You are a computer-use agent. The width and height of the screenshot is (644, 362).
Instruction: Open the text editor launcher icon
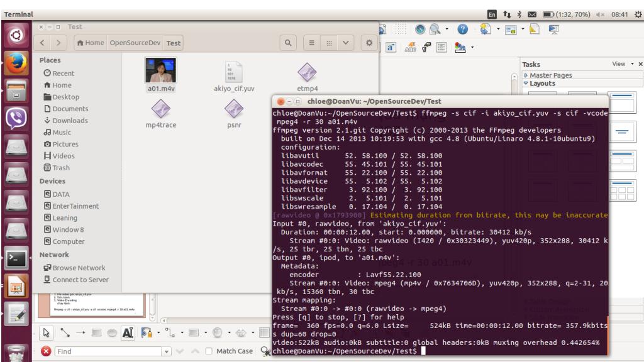[16, 314]
